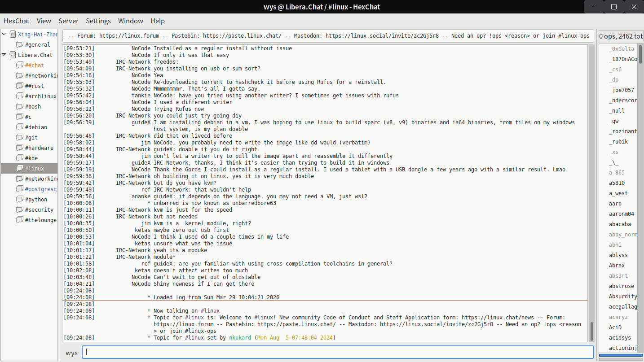
Task: Collapse the Xing-Hai-Zhan server tree
Action: tap(4, 34)
